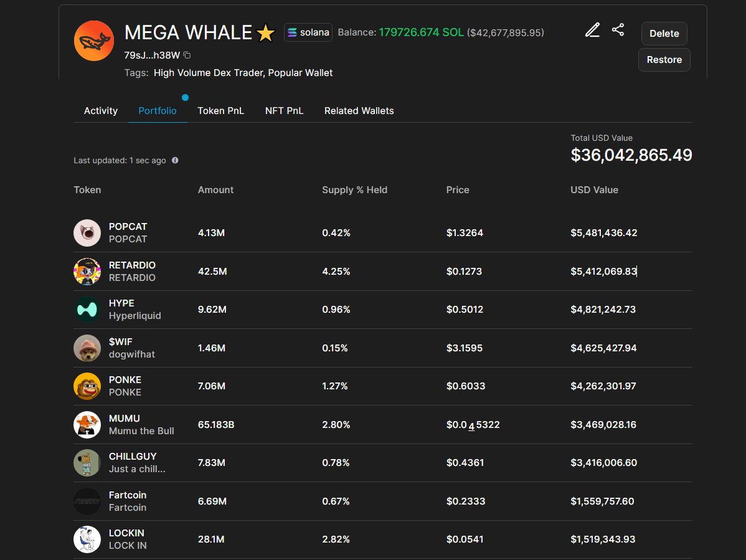Click POPCAT price $1.3264
This screenshot has height=560, width=746.
click(x=465, y=233)
